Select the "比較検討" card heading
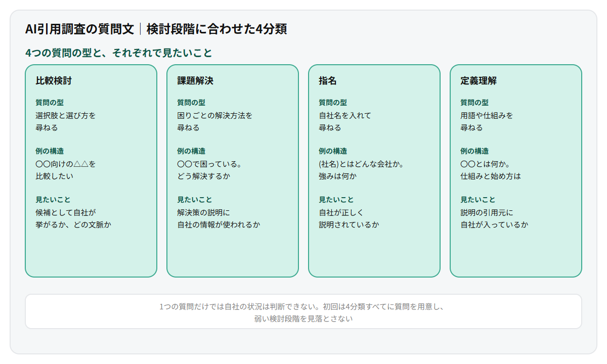The width and height of the screenshot is (607, 364). pyautogui.click(x=54, y=81)
